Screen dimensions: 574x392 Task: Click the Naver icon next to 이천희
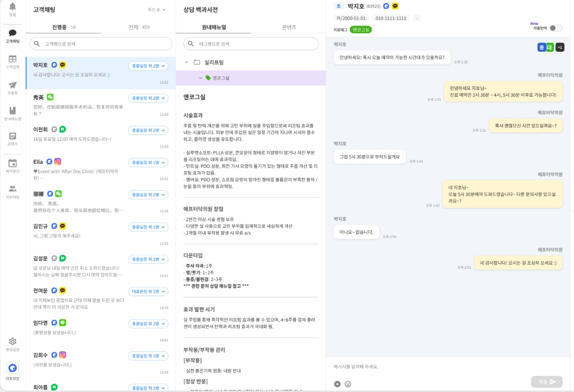coord(62,129)
